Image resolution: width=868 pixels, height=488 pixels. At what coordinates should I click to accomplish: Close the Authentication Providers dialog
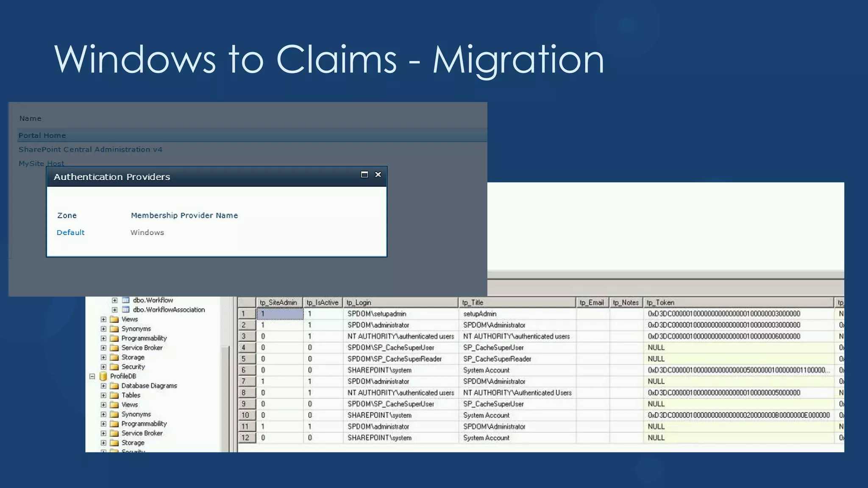(378, 175)
